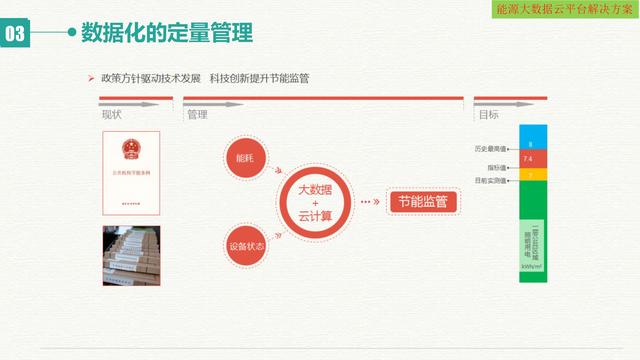Click the teal "03" section number badge
The height and width of the screenshot is (360, 640).
tap(15, 33)
